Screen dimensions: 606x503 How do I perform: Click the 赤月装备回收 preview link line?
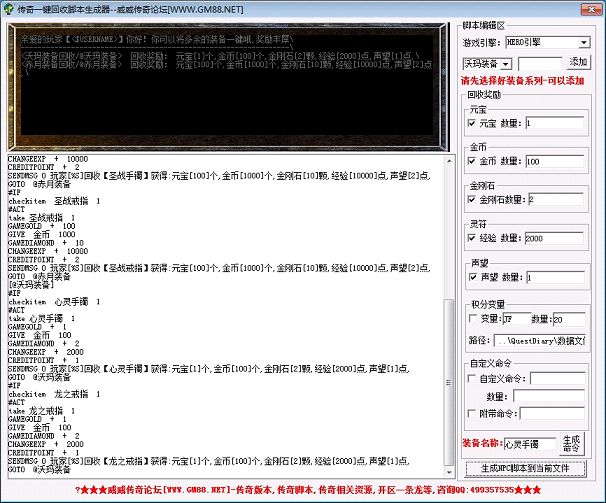pos(226,65)
